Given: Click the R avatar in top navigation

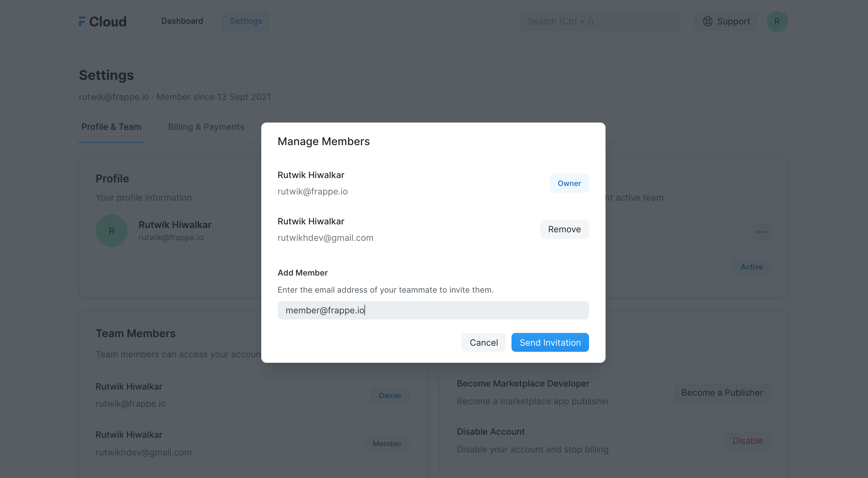Looking at the screenshot, I should 777,22.
